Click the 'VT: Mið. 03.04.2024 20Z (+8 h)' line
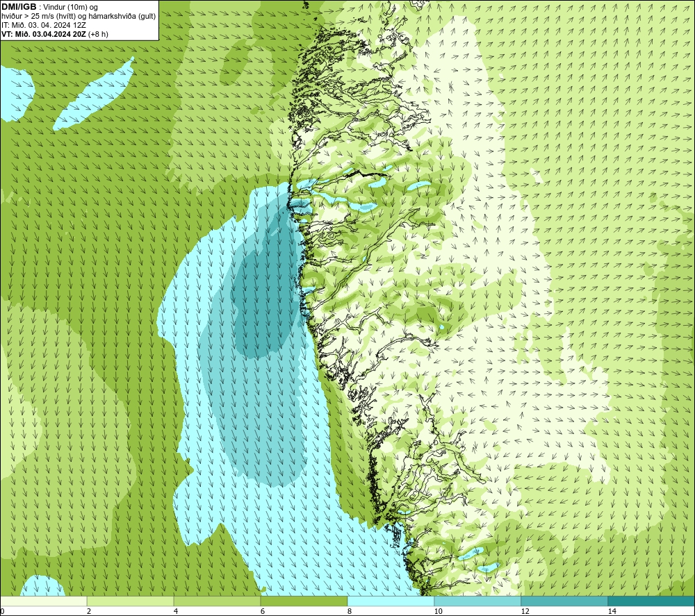This screenshot has height=616, width=695. click(54, 33)
